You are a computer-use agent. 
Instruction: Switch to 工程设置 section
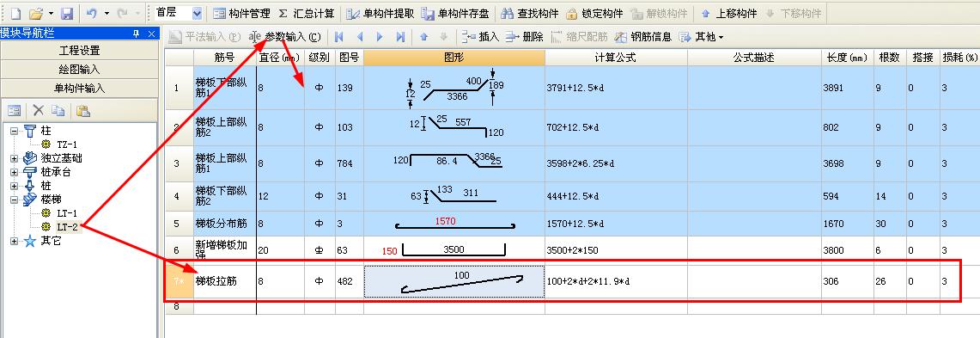coord(79,51)
